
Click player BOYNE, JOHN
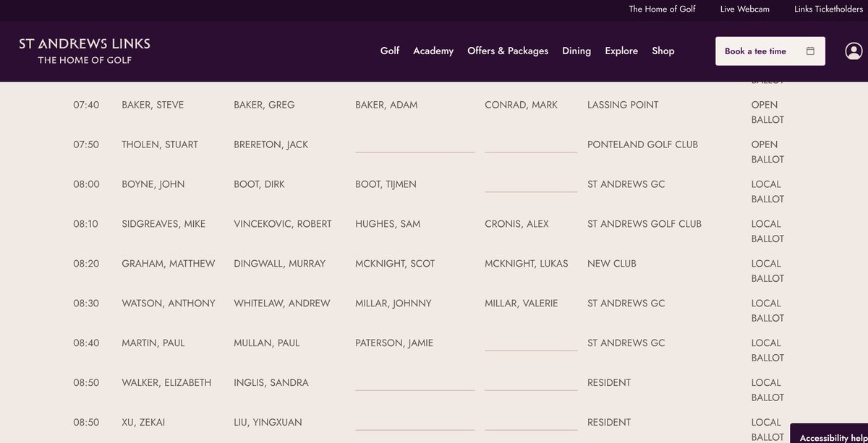pyautogui.click(x=153, y=184)
